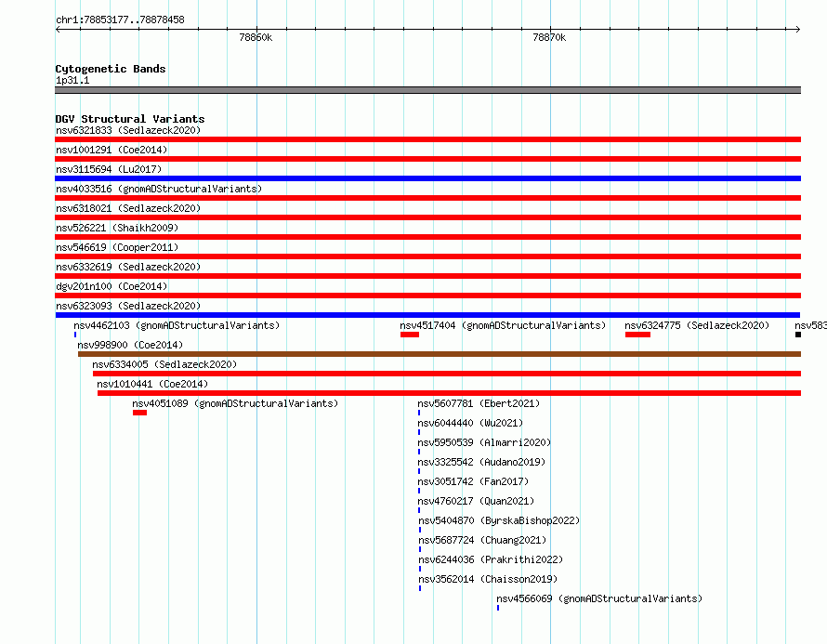Click the brown bar under nsv998900
This screenshot has height=644, width=827.
(440, 354)
